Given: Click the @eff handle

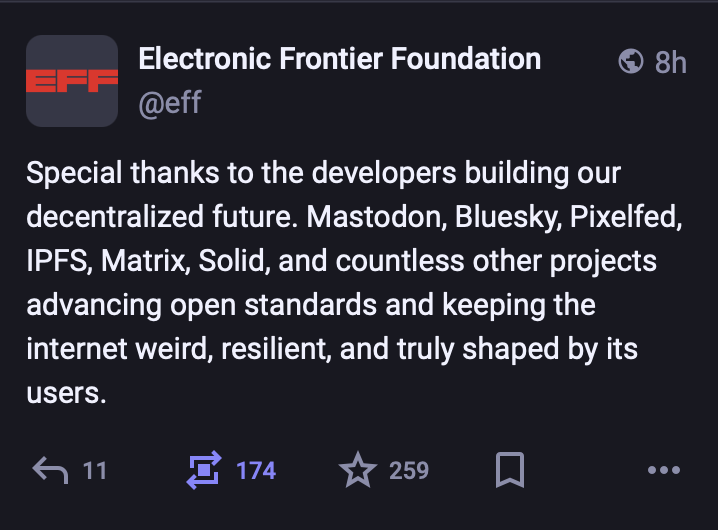Looking at the screenshot, I should pos(169,103).
